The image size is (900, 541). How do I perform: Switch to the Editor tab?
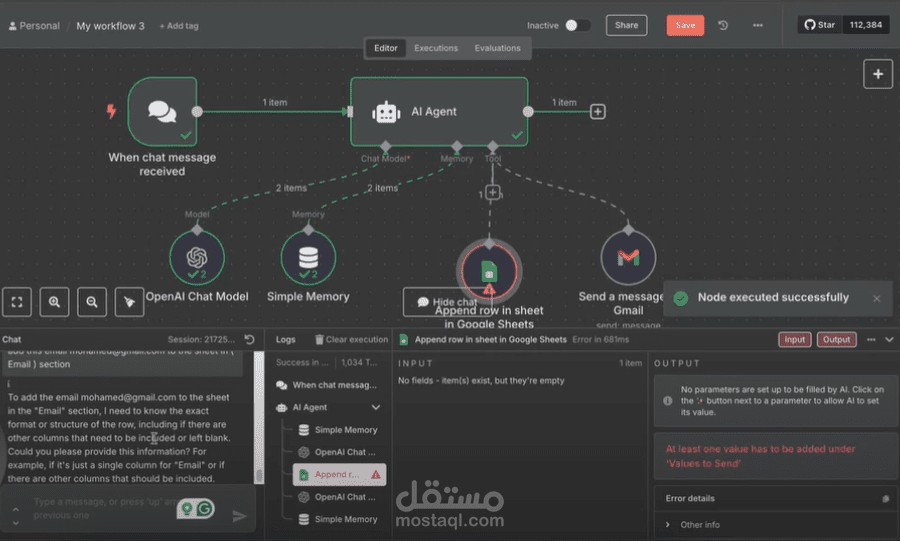pyautogui.click(x=386, y=48)
